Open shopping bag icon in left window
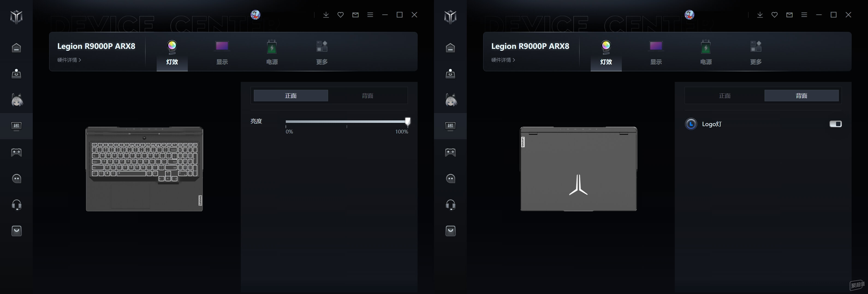868x294 pixels. click(x=16, y=231)
